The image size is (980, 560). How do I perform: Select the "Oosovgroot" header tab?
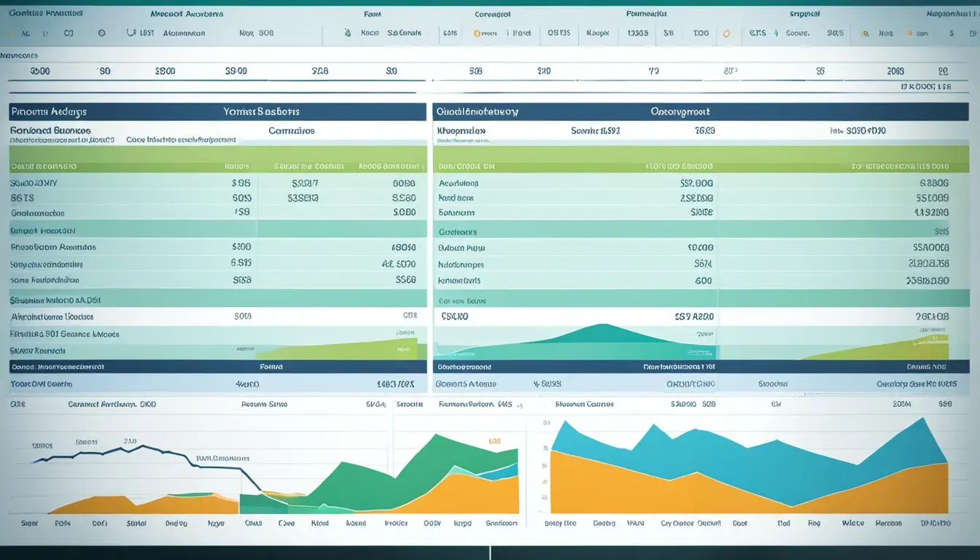[680, 112]
